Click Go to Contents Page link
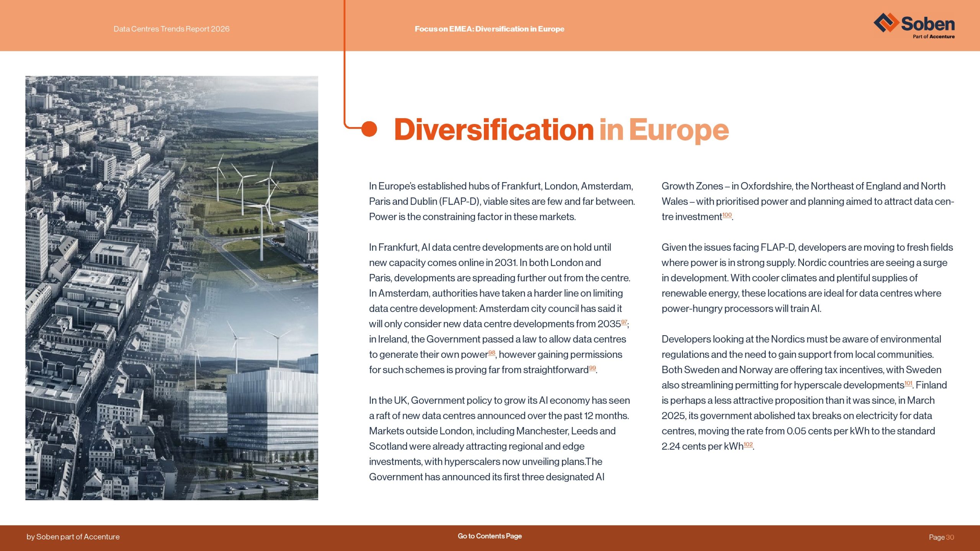Image resolution: width=980 pixels, height=551 pixels. (x=490, y=536)
